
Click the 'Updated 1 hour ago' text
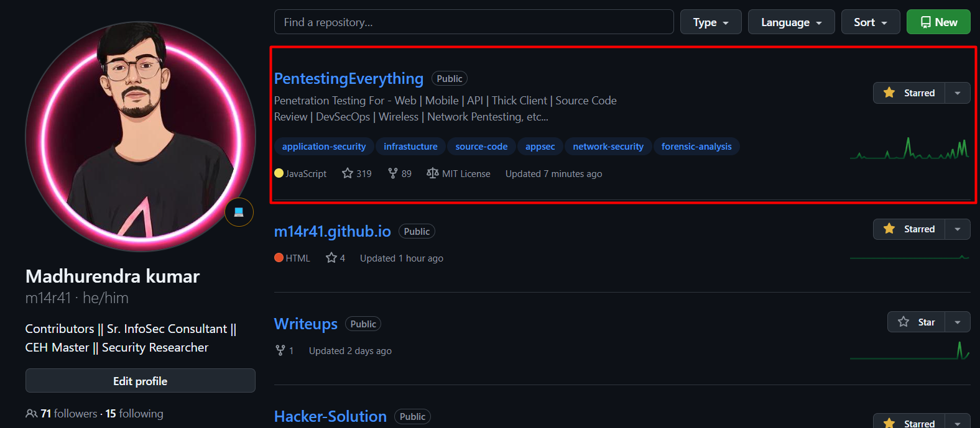coord(402,258)
